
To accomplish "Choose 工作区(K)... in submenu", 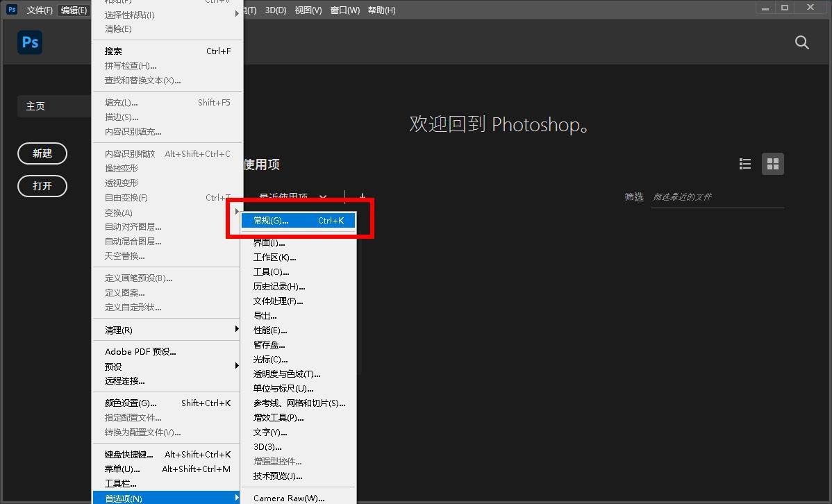I will [298, 258].
